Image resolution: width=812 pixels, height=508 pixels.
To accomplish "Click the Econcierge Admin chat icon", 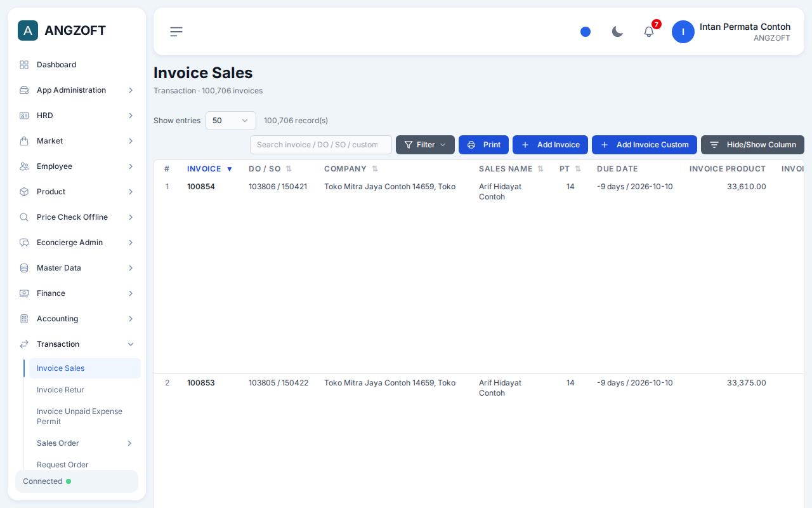I will click(x=24, y=243).
